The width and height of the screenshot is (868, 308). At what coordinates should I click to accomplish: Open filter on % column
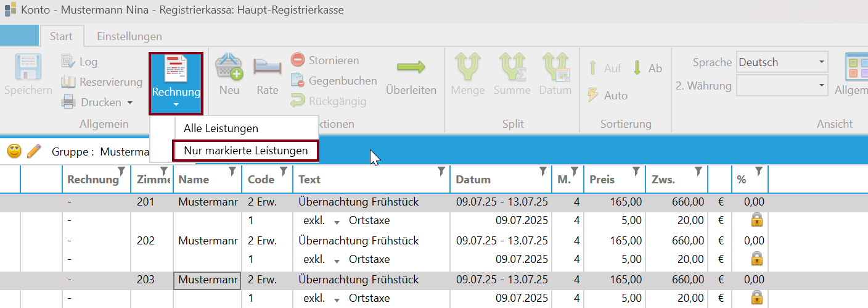[x=759, y=171]
